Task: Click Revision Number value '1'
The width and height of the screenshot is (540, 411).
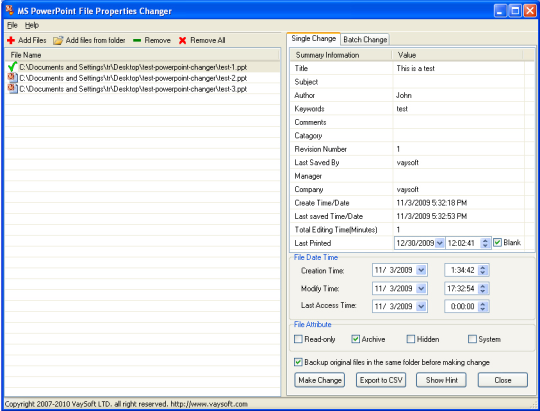Action: click(x=398, y=149)
